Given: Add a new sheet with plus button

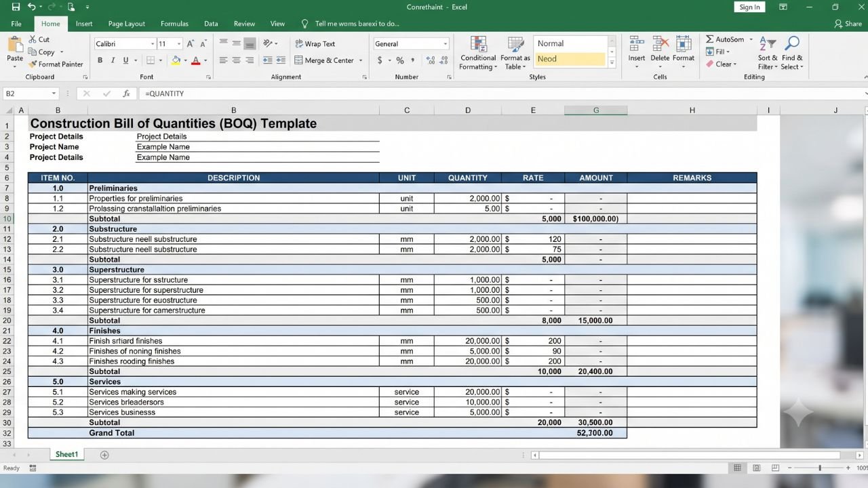Looking at the screenshot, I should tap(104, 455).
